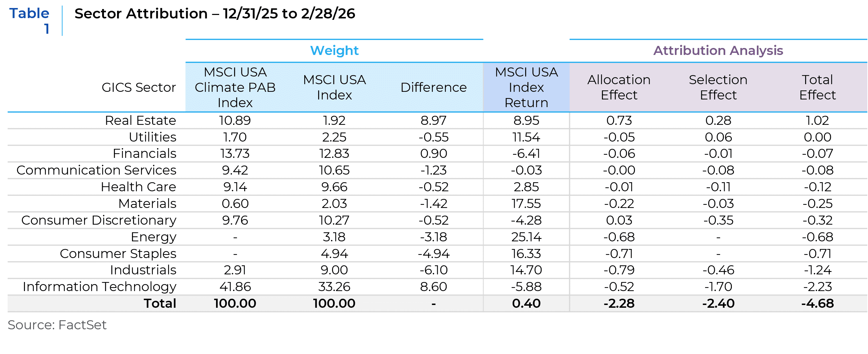Select the Materials index return value 17.55

[x=526, y=204]
